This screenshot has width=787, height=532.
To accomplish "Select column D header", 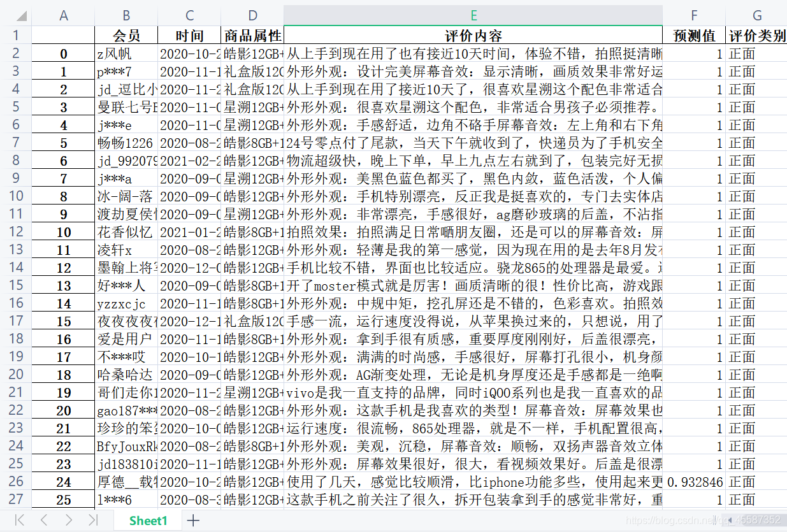I will [x=252, y=16].
